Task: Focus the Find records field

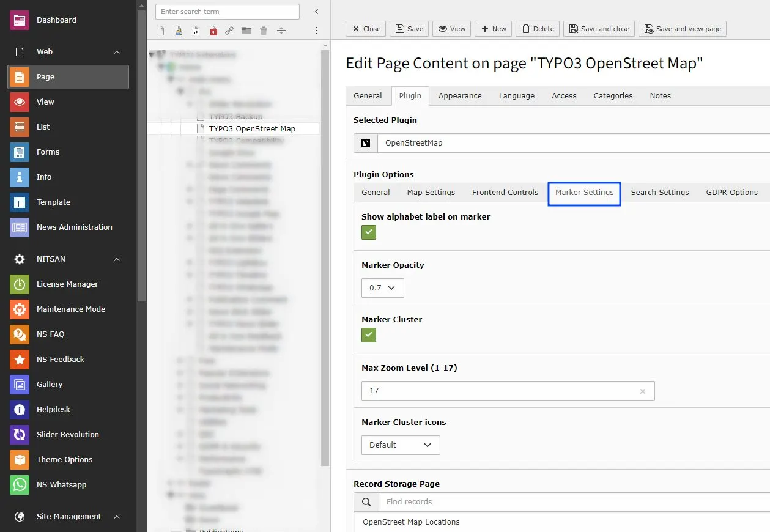Action: (x=574, y=502)
